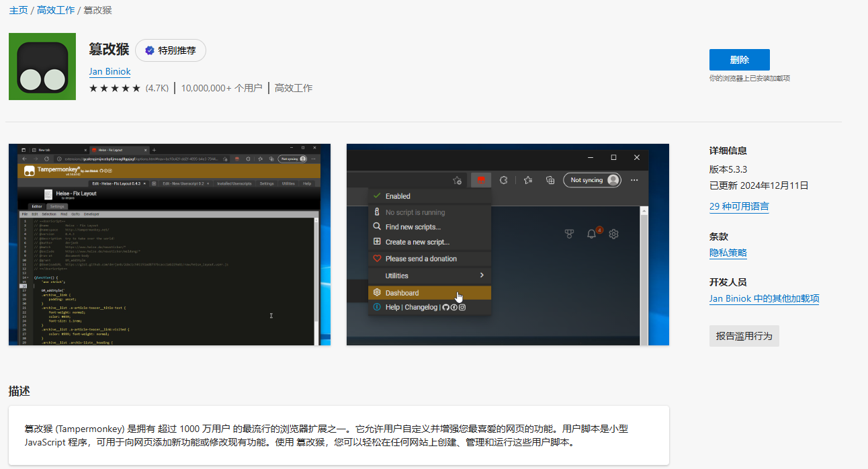Open the script editor screenshot thumbnail
This screenshot has height=469, width=868.
[x=169, y=245]
